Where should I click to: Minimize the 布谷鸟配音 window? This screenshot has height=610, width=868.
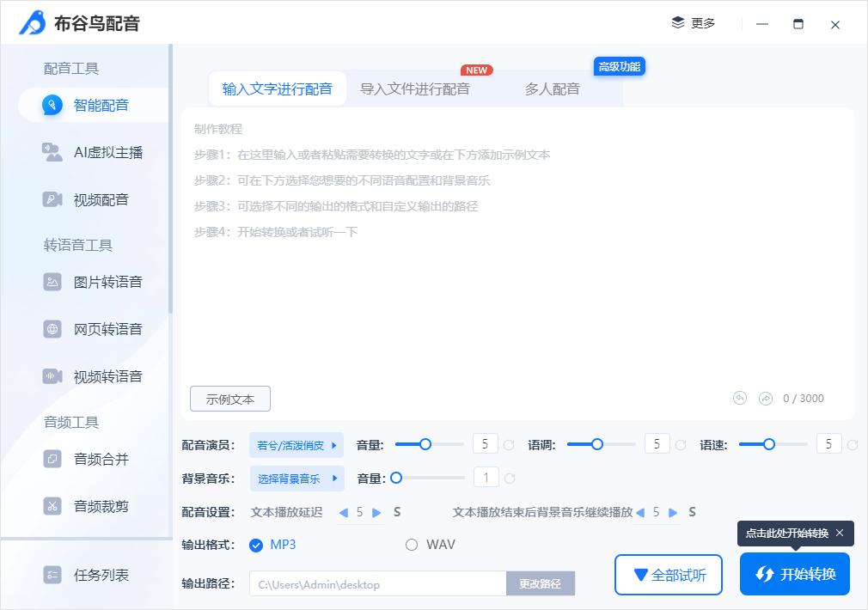(762, 24)
